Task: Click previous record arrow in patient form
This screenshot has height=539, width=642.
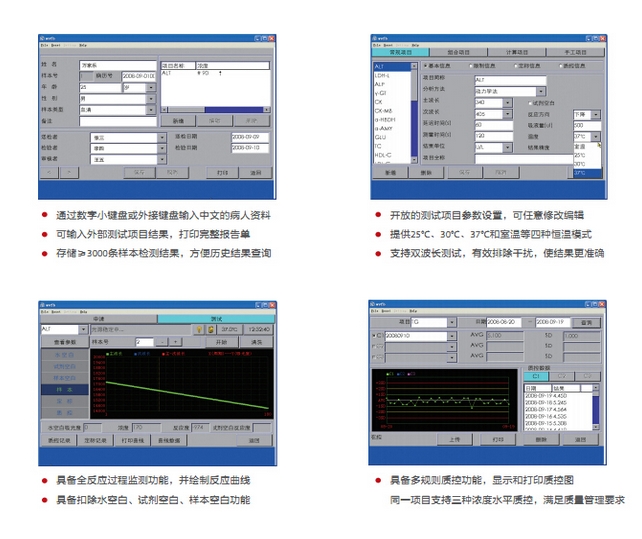Action: pyautogui.click(x=49, y=172)
